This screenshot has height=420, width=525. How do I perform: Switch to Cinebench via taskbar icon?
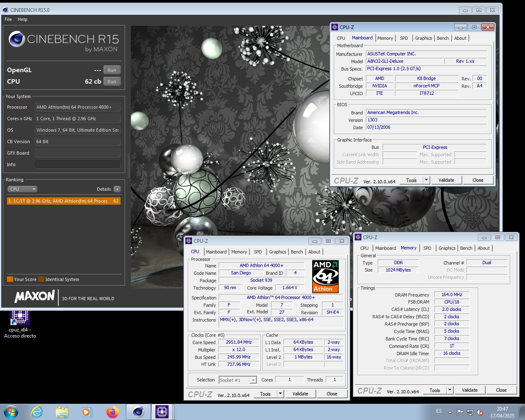click(138, 412)
